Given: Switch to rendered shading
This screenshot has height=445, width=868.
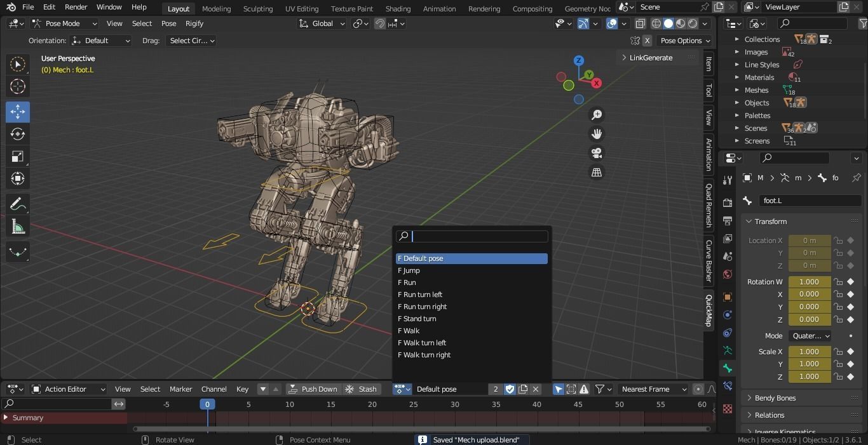Looking at the screenshot, I should tap(693, 23).
